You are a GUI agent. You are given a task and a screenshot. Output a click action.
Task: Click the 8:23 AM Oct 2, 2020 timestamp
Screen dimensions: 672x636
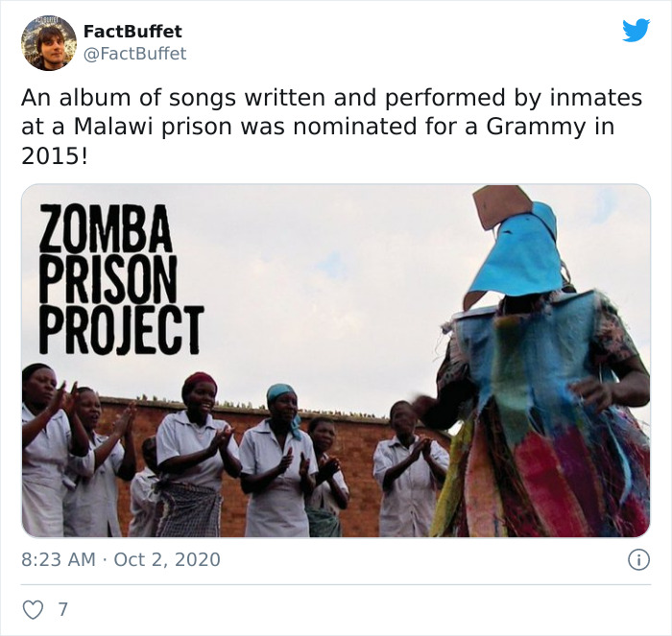(121, 560)
